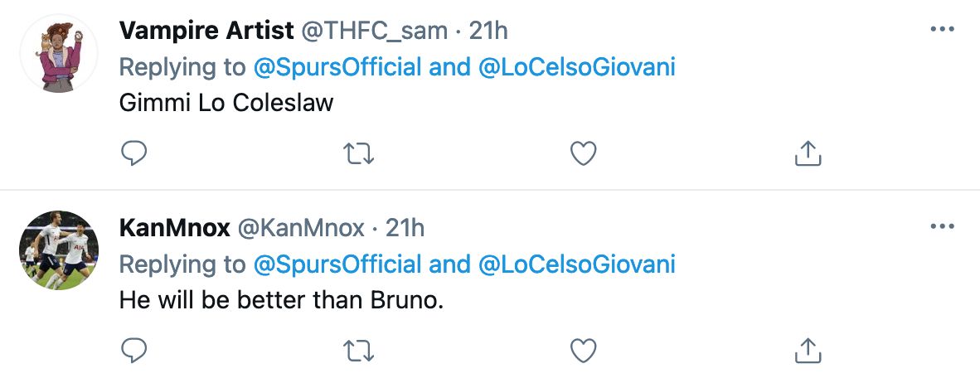
Task: Open more options on Vampire Artist's tweet
Action: [x=943, y=29]
